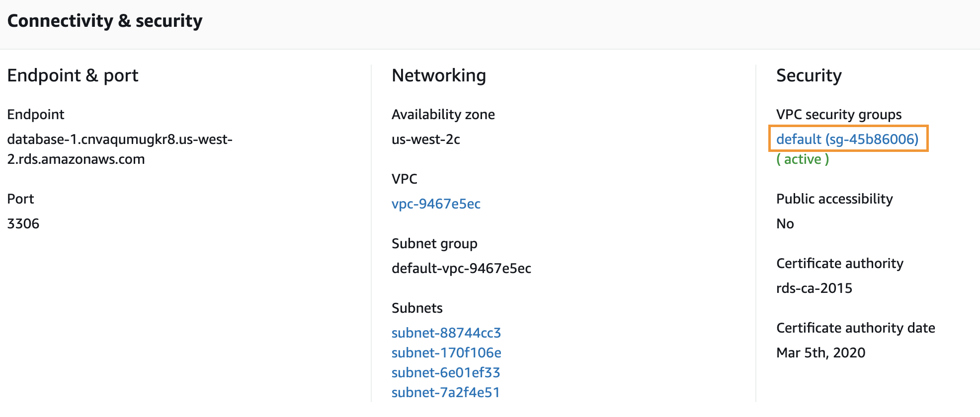Image resolution: width=980 pixels, height=417 pixels.
Task: Click the Endpoint & port section heading
Action: pyautogui.click(x=73, y=75)
